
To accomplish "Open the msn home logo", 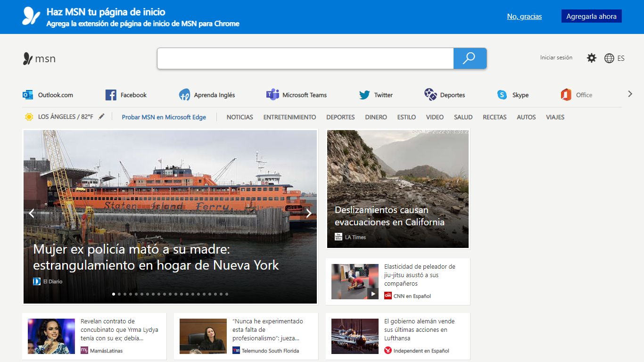I will 39,58.
